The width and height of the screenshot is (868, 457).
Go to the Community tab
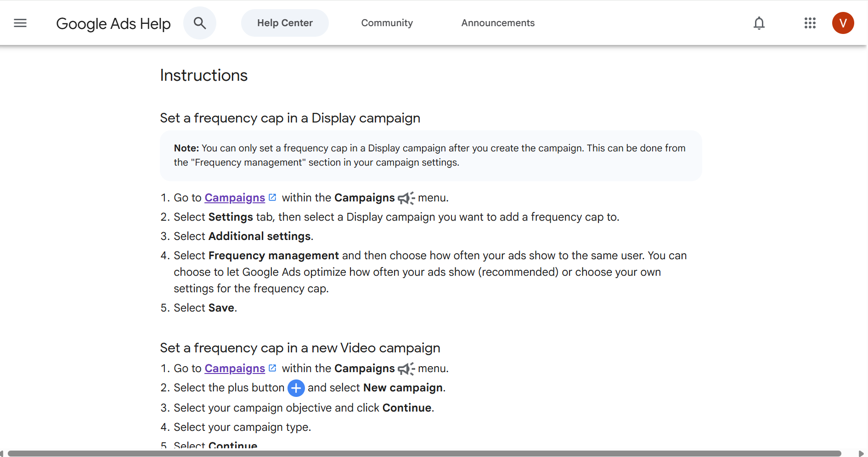(387, 23)
